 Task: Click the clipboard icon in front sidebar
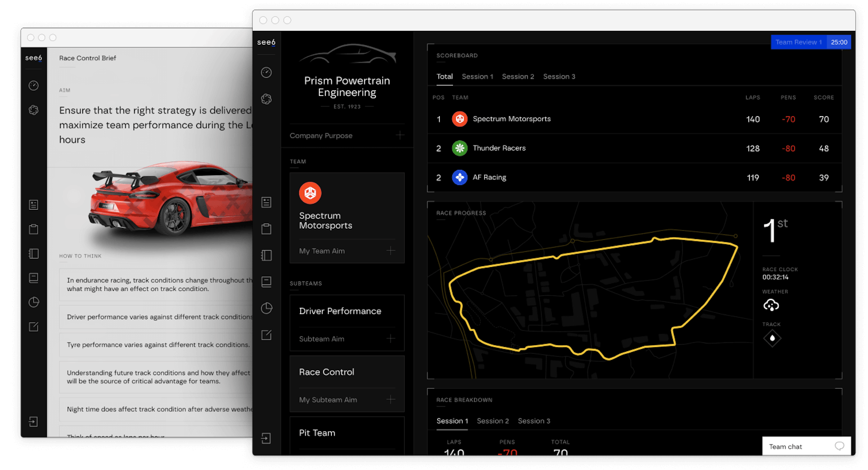[x=266, y=229]
